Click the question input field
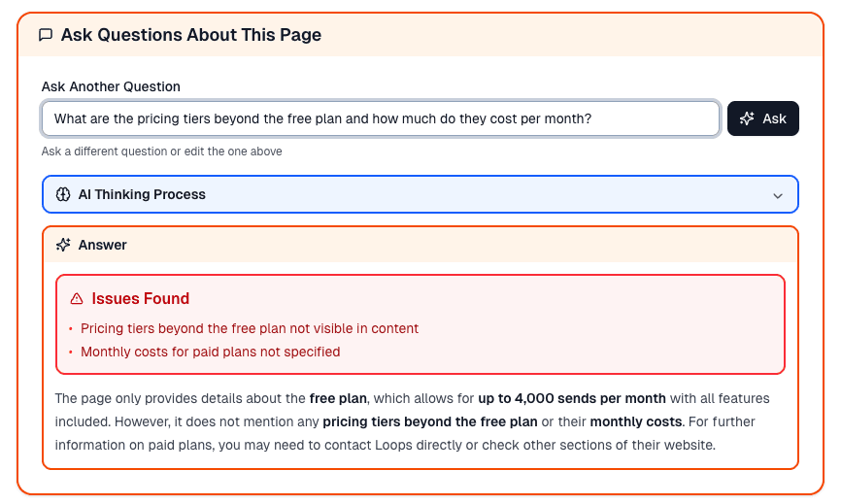The height and width of the screenshot is (504, 841). click(x=380, y=118)
